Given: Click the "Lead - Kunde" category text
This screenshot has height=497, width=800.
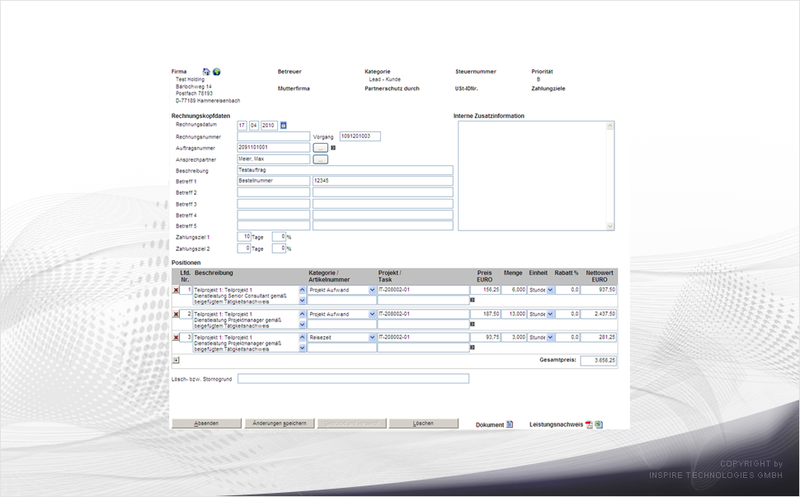Looking at the screenshot, I should point(385,80).
